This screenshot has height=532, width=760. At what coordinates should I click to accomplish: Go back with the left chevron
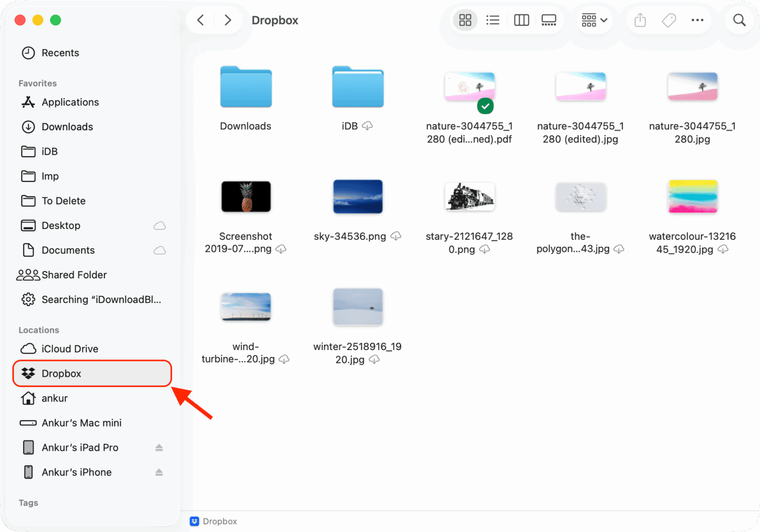tap(200, 20)
